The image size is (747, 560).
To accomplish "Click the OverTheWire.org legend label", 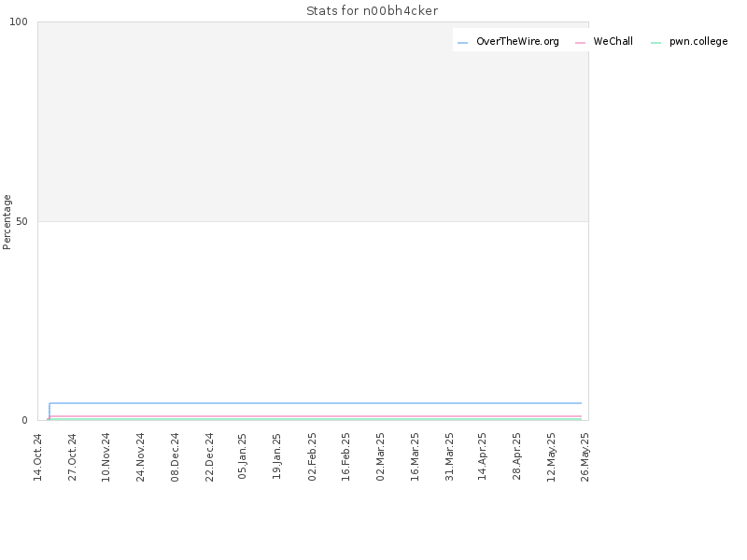I will 517,41.
